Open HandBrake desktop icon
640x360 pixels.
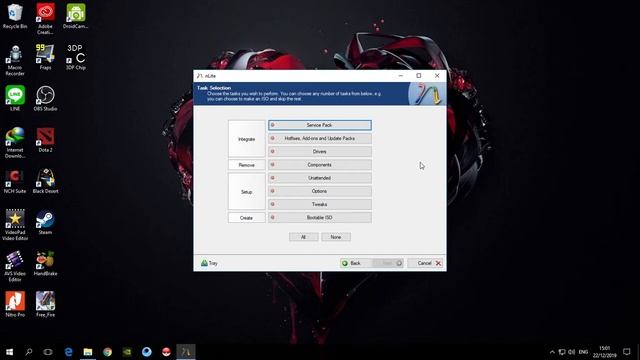[x=45, y=263]
